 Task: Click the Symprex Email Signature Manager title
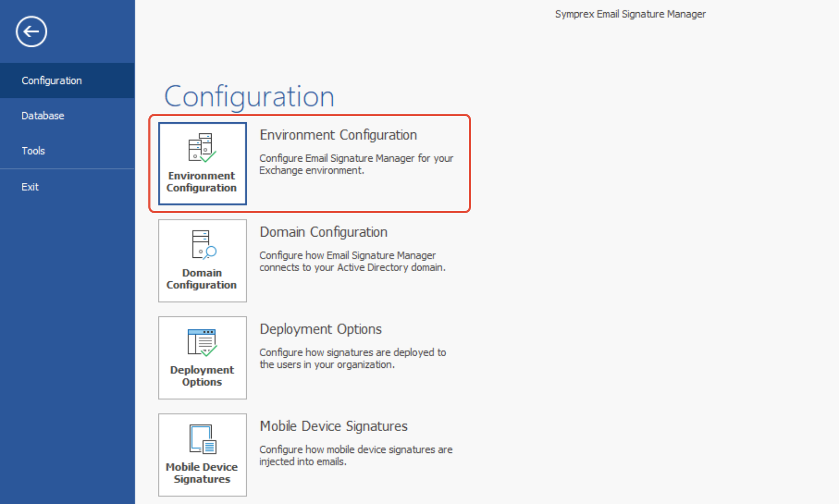coord(631,14)
